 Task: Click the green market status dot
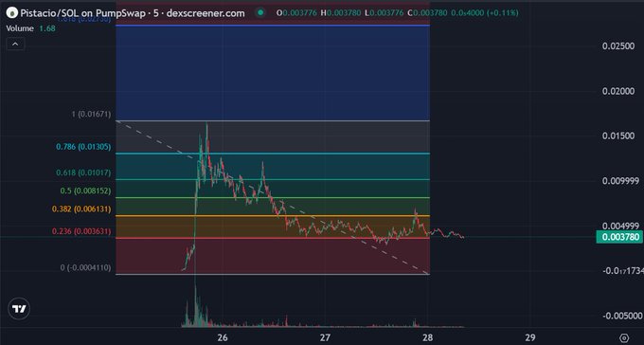(260, 13)
